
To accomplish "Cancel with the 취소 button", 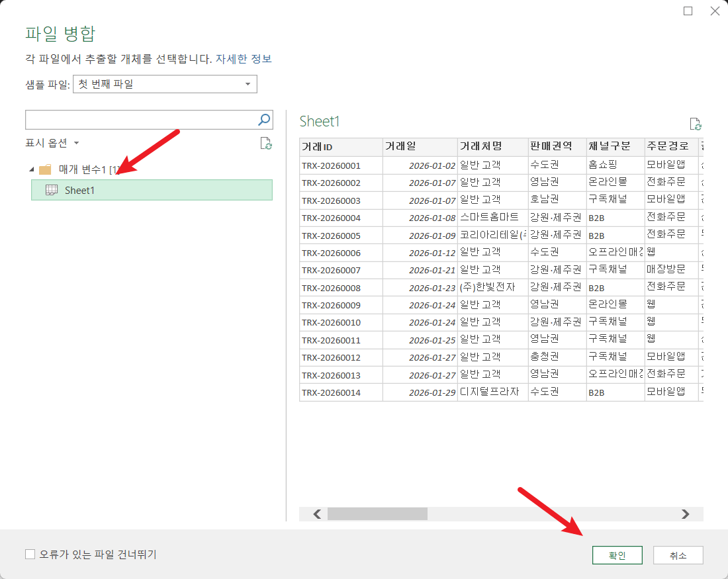I will pyautogui.click(x=678, y=555).
